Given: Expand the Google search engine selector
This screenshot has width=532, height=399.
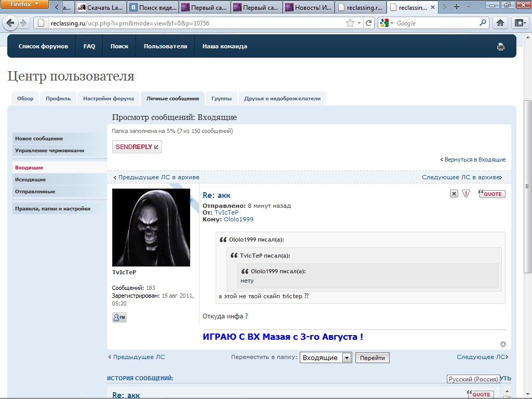Looking at the screenshot, I should click(x=387, y=23).
